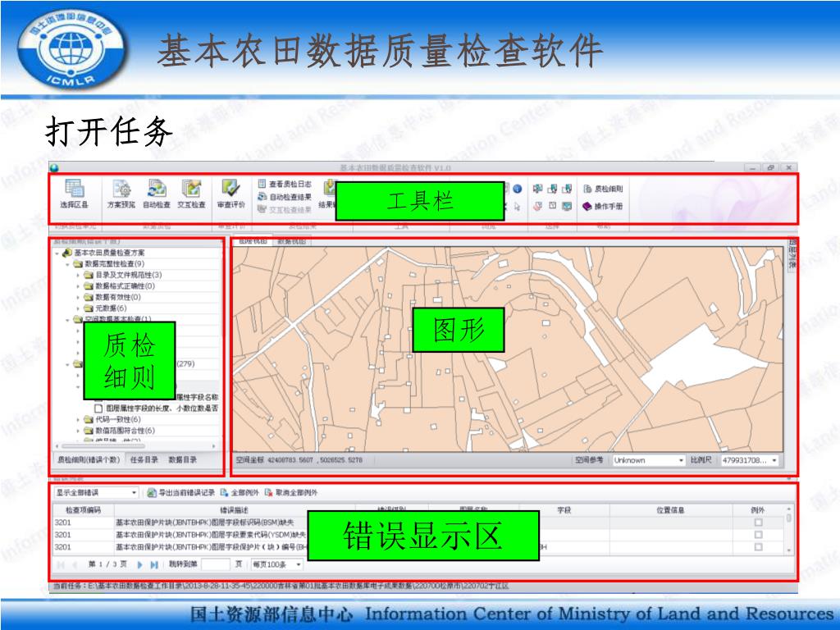Screen dimensions: 840x630
Task: Check the 图层属性字段的长度 rule checkbox
Action: 98,409
